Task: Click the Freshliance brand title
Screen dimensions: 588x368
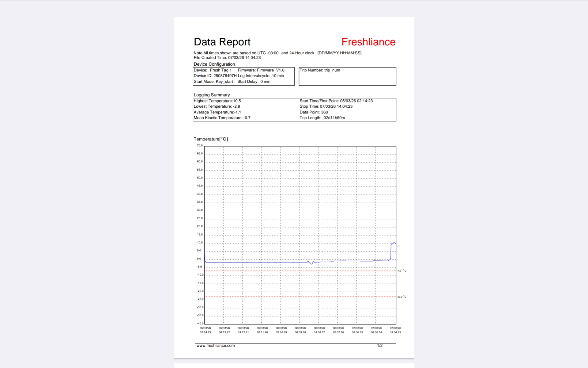Action: tap(368, 42)
